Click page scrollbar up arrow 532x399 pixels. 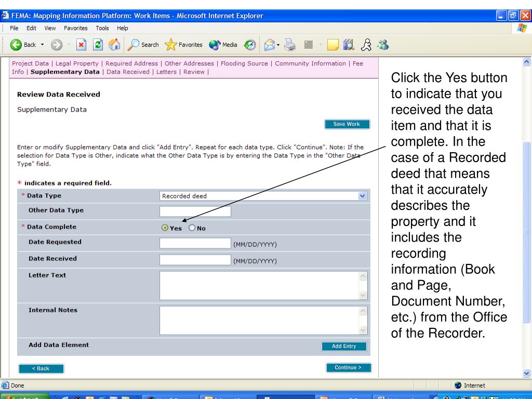[527, 62]
